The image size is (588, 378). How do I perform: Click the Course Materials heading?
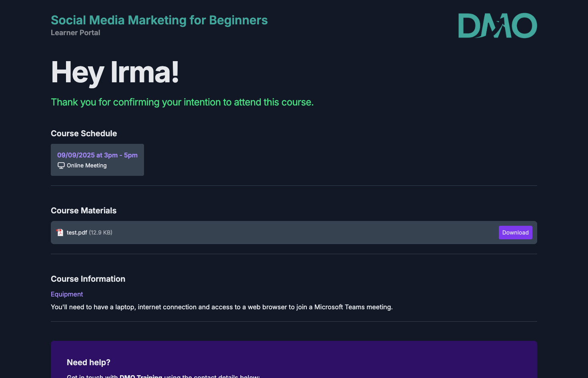pos(84,211)
